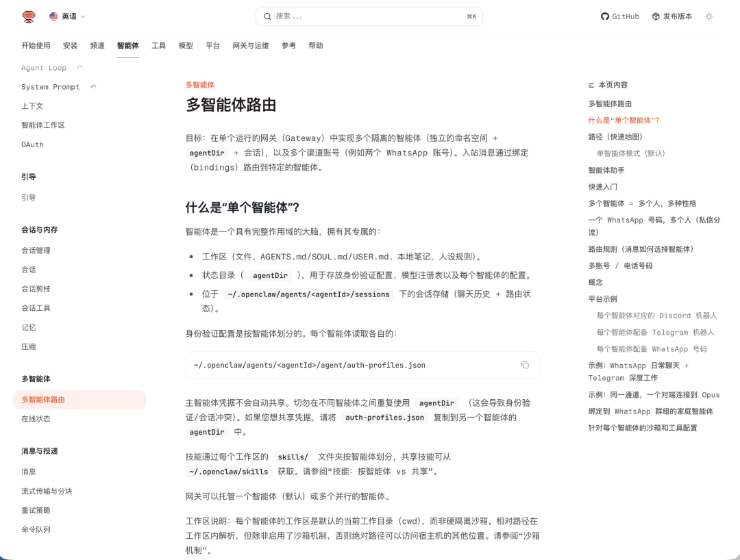Navigate to 会话剪枝 in the sidebar
Screen dimensions: 740x560
tap(34, 288)
